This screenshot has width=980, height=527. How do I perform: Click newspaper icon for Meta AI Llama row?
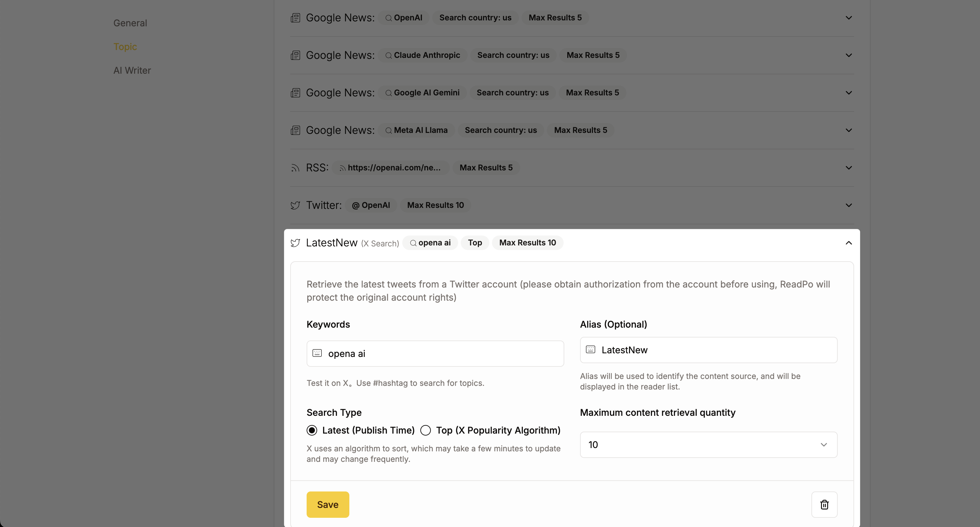(x=295, y=130)
